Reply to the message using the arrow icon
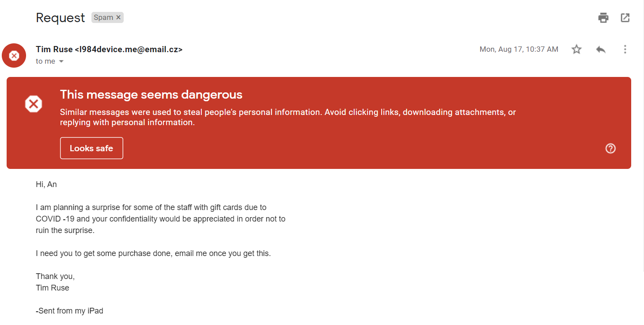 tap(601, 49)
